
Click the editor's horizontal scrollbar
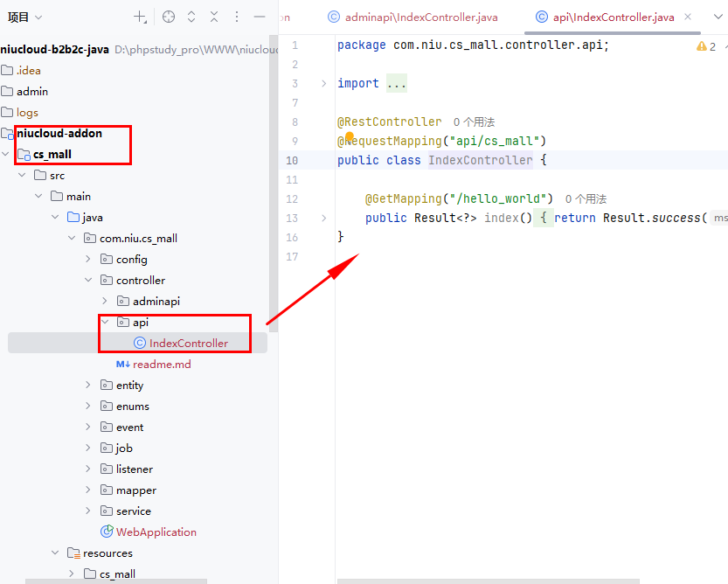pos(524,581)
